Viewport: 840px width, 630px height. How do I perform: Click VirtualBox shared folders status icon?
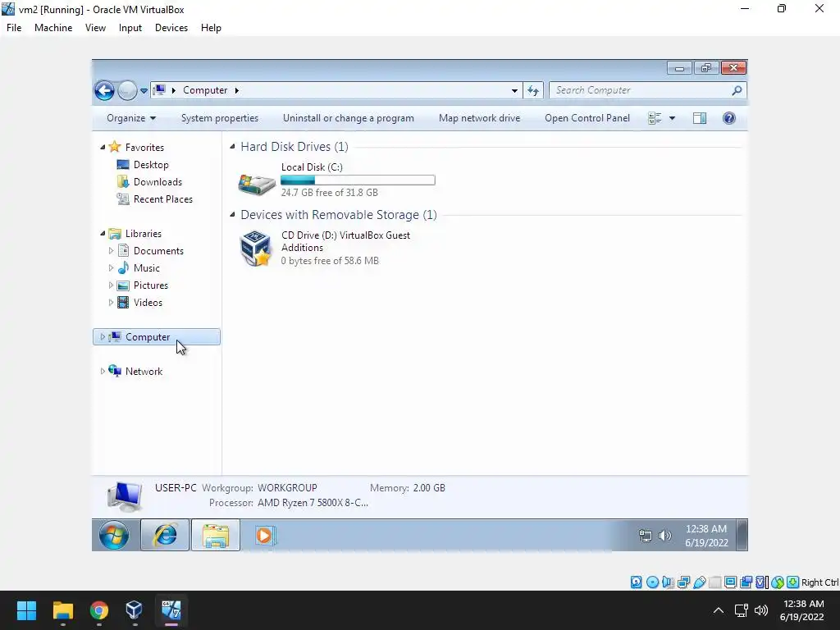[714, 582]
